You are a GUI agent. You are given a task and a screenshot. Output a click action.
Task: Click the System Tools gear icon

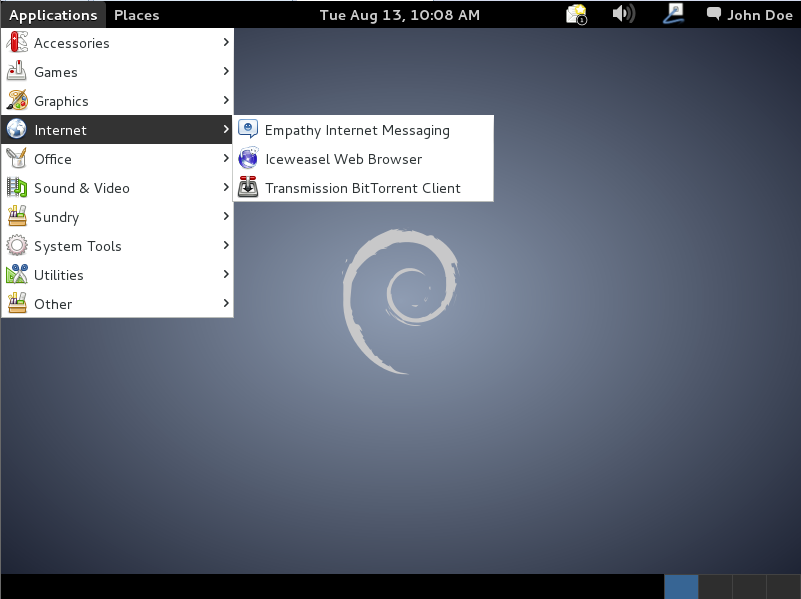click(x=17, y=245)
